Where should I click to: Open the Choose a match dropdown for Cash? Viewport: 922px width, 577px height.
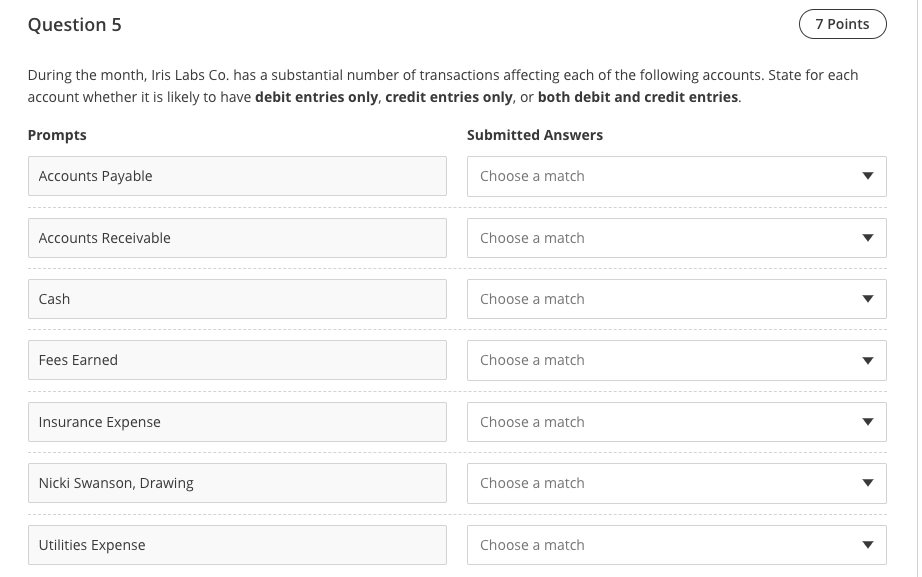[x=676, y=299]
